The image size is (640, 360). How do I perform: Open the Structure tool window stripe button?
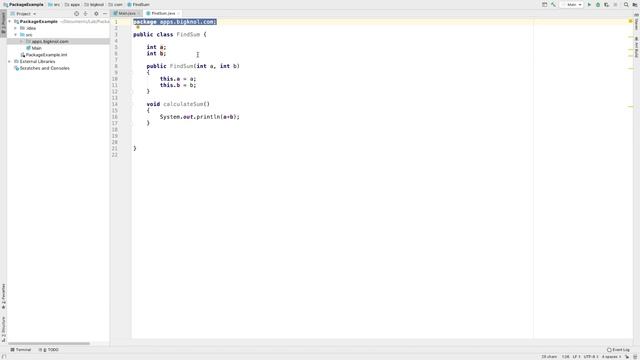[3, 329]
